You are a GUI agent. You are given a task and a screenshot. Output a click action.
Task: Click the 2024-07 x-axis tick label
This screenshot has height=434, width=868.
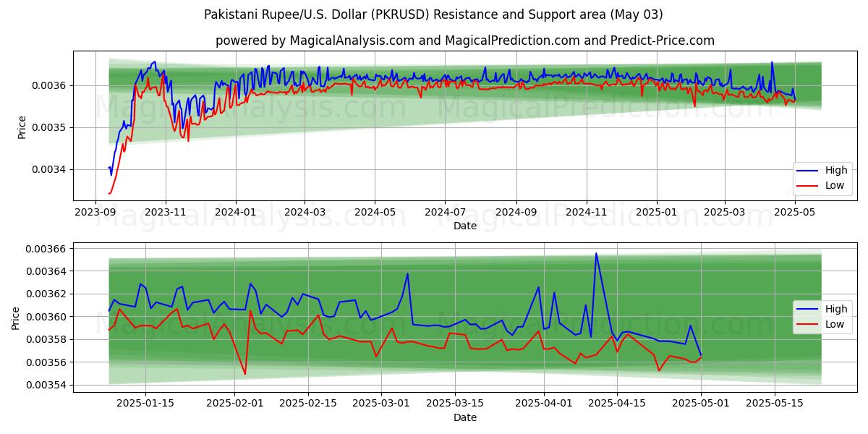tap(444, 211)
